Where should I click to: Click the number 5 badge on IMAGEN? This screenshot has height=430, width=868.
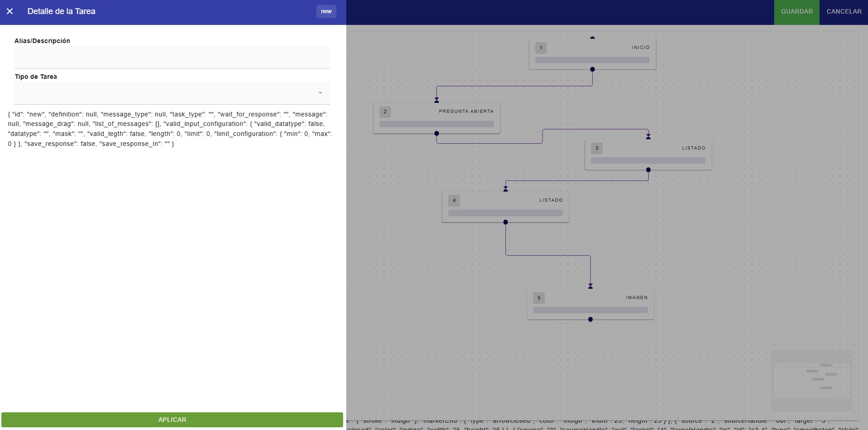coord(538,298)
